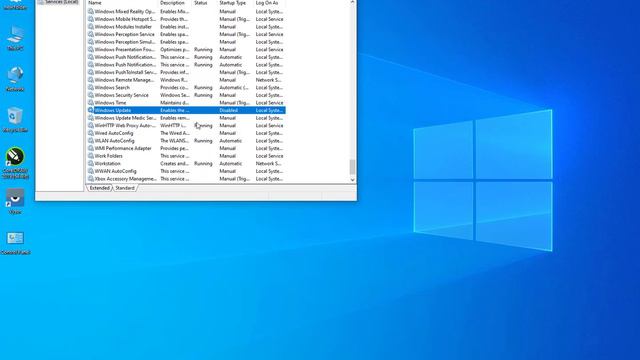Click gear icon of Windows Modules Installer

pos(91,27)
